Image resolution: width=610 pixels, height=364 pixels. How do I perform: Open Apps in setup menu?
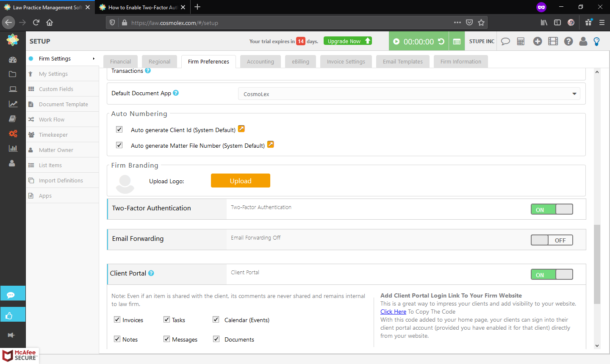pyautogui.click(x=62, y=196)
